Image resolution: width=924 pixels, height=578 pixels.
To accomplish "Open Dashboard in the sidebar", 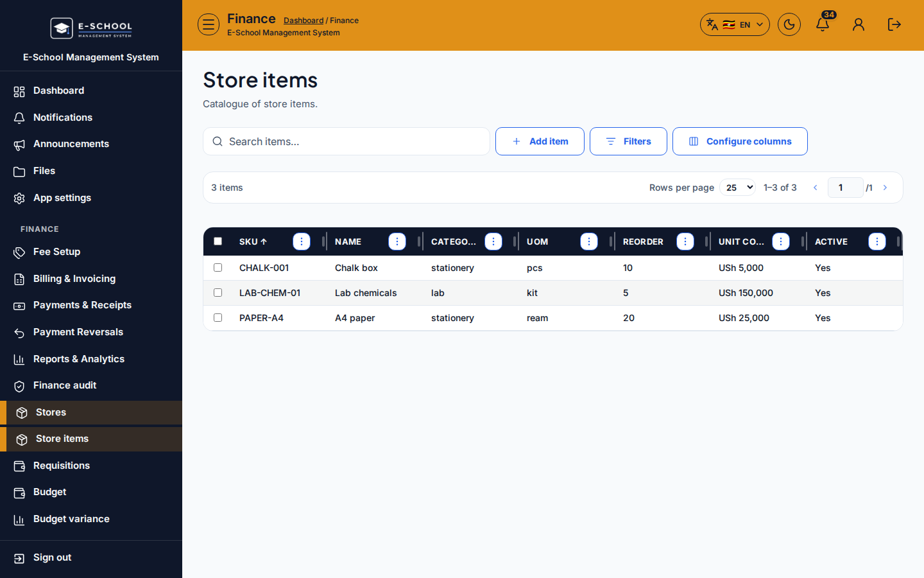I will tap(91, 91).
